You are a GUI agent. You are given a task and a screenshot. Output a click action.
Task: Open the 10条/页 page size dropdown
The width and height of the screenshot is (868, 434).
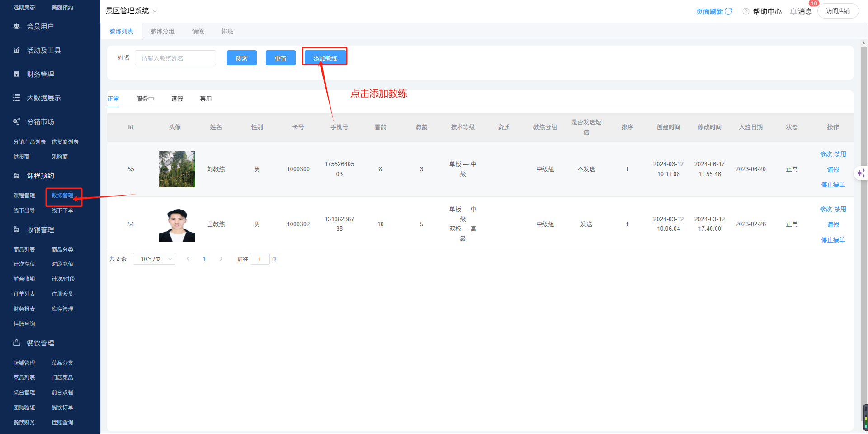pos(154,259)
